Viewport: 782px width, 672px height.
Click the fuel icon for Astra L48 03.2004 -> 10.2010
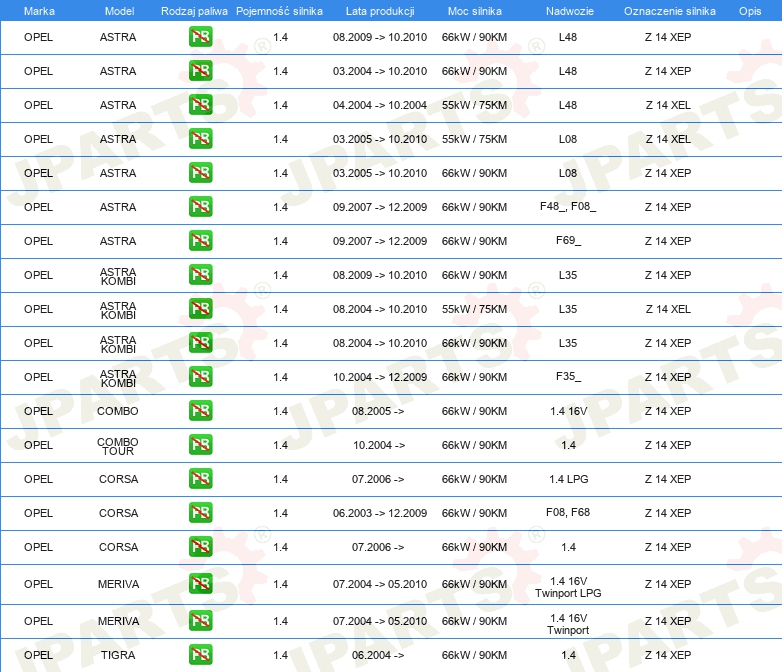coord(200,71)
